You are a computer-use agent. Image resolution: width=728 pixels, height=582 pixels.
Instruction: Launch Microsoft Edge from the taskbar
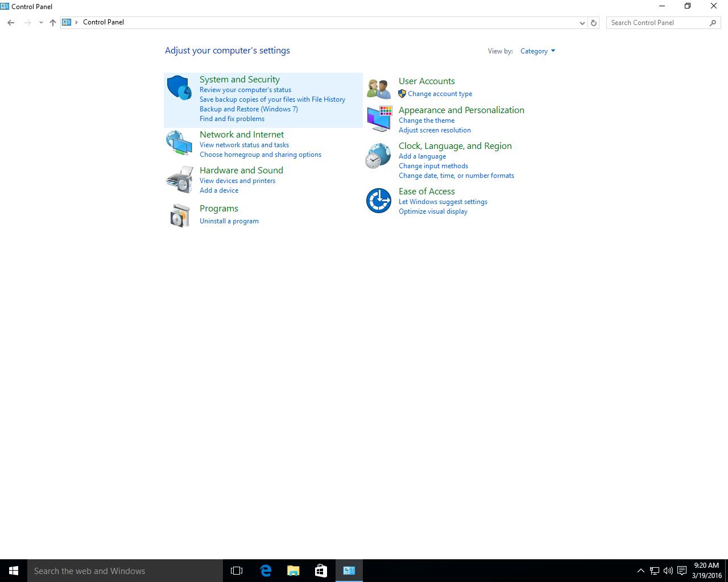(x=266, y=571)
